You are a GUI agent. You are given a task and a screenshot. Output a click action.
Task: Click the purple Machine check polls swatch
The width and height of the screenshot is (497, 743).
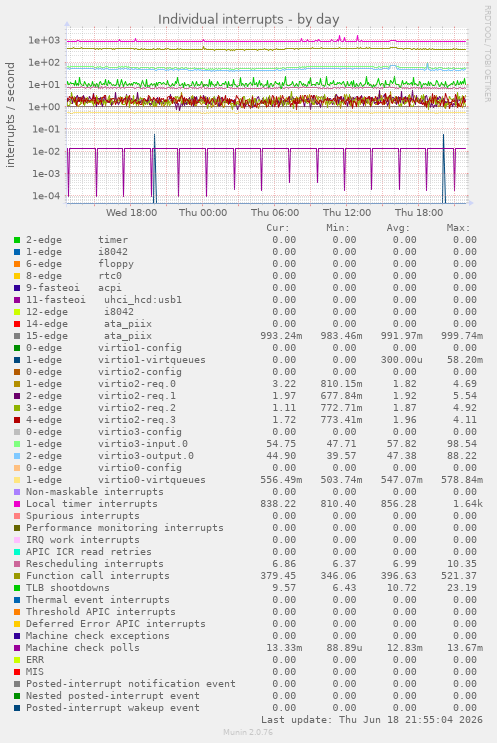[x=17, y=648]
